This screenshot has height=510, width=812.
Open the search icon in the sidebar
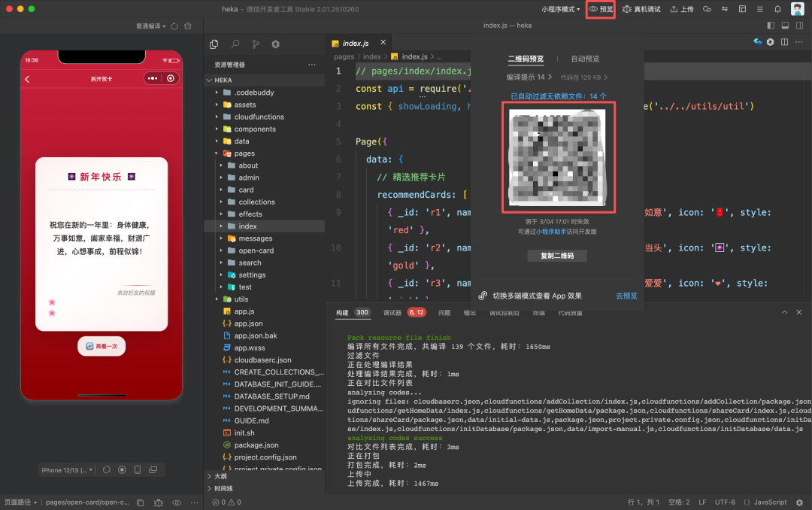pyautogui.click(x=235, y=44)
